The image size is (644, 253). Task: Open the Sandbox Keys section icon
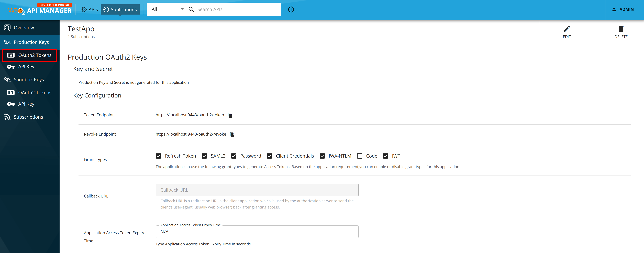[7, 80]
